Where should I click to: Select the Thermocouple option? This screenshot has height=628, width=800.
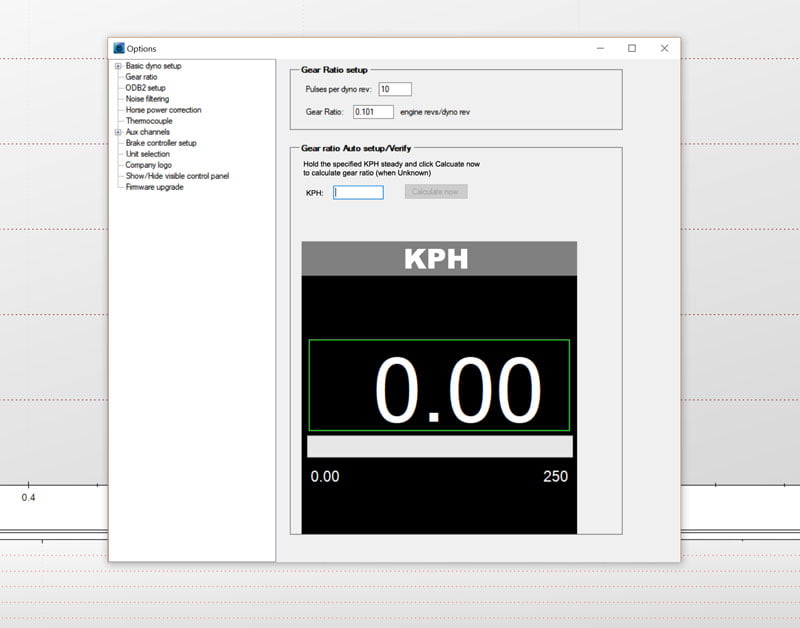(x=149, y=121)
